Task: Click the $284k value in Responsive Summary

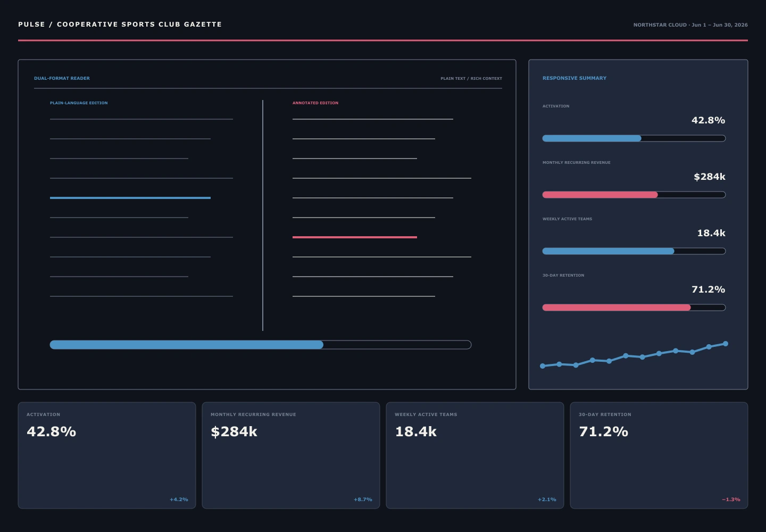Action: (710, 177)
